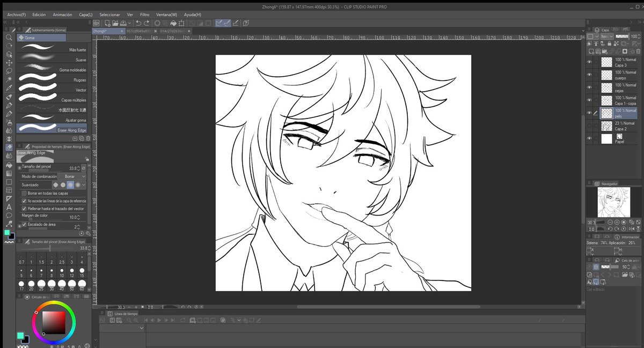The image size is (644, 348).
Task: Select Capas múltiples eraser
Action: tap(52, 99)
